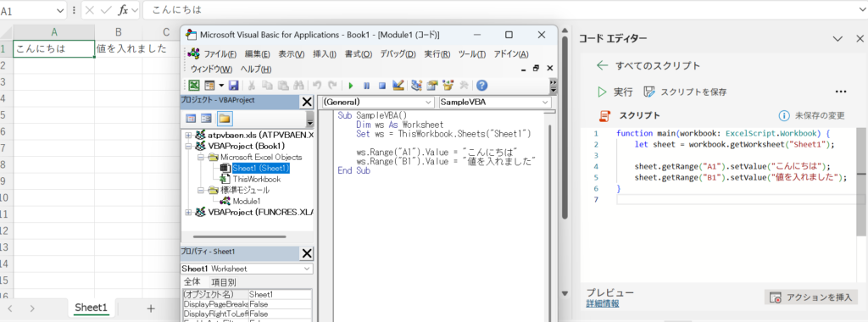This screenshot has width=868, height=322.
Task: Collapse Microsoft Excel Objects folder
Action: 200,157
